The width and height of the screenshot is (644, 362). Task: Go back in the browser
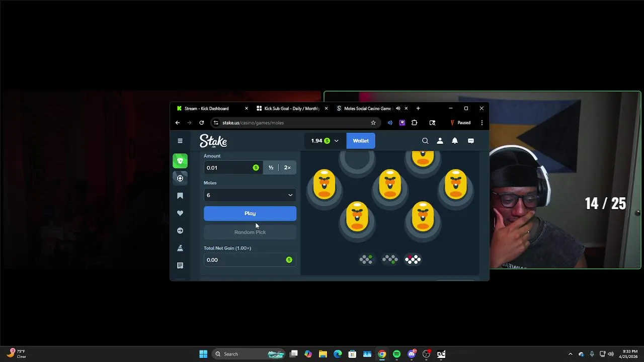[x=178, y=123]
